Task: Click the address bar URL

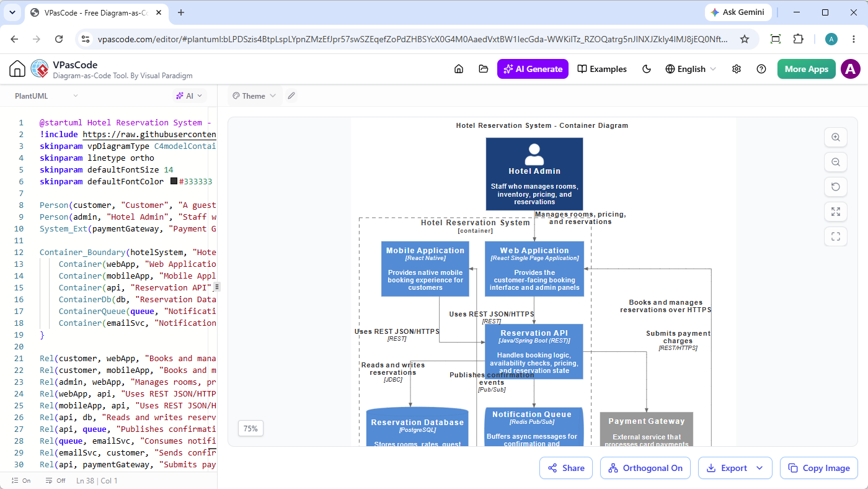Action: coord(413,39)
